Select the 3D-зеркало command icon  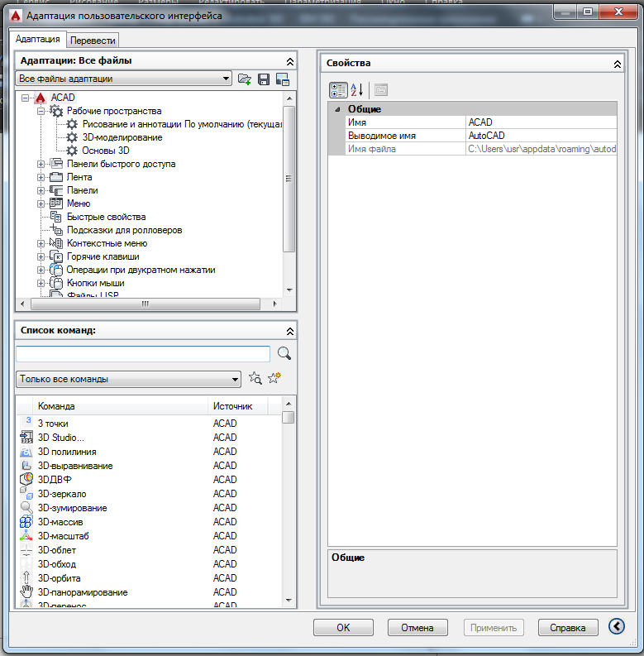(26, 493)
